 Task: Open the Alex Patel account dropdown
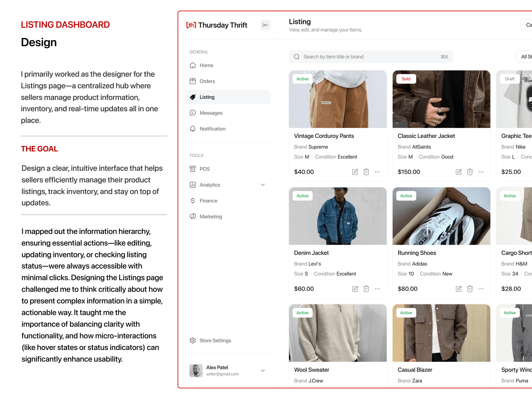point(263,370)
